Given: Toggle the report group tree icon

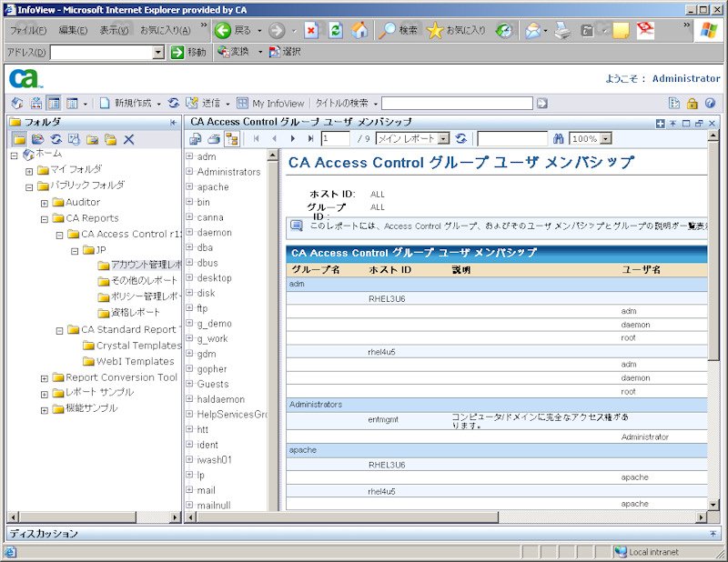Looking at the screenshot, I should pyautogui.click(x=232, y=138).
